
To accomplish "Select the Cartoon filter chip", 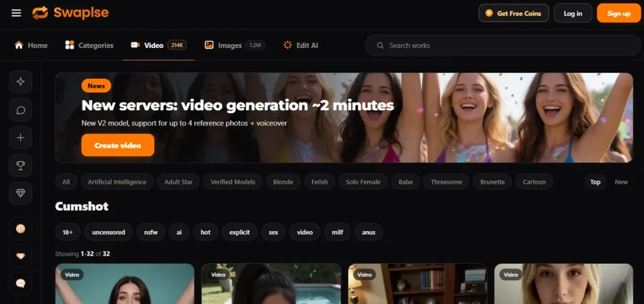I will pos(534,182).
